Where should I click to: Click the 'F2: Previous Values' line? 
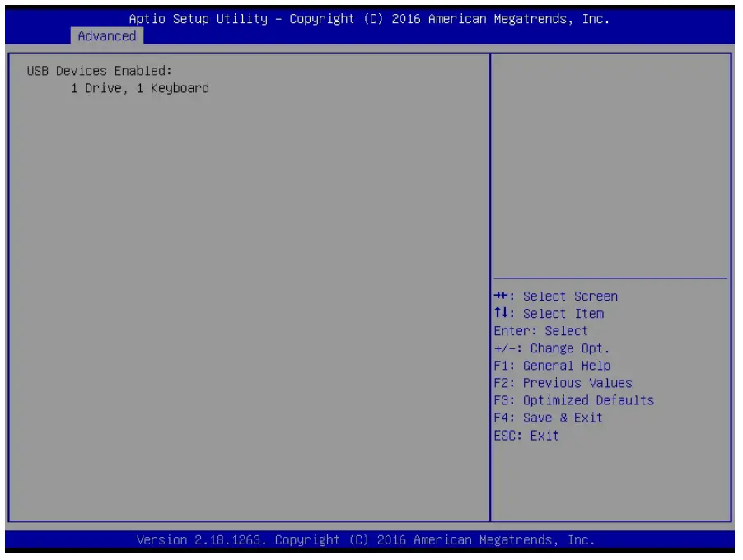click(x=563, y=383)
